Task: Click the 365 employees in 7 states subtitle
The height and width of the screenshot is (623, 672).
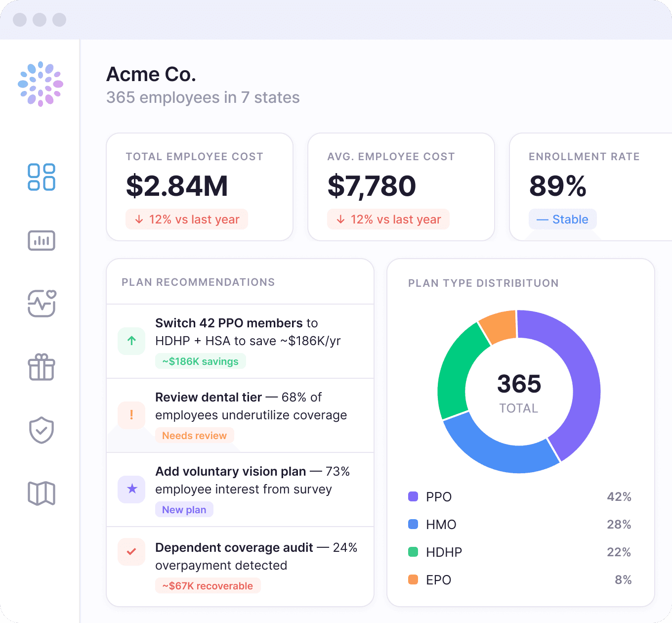Action: click(x=203, y=97)
